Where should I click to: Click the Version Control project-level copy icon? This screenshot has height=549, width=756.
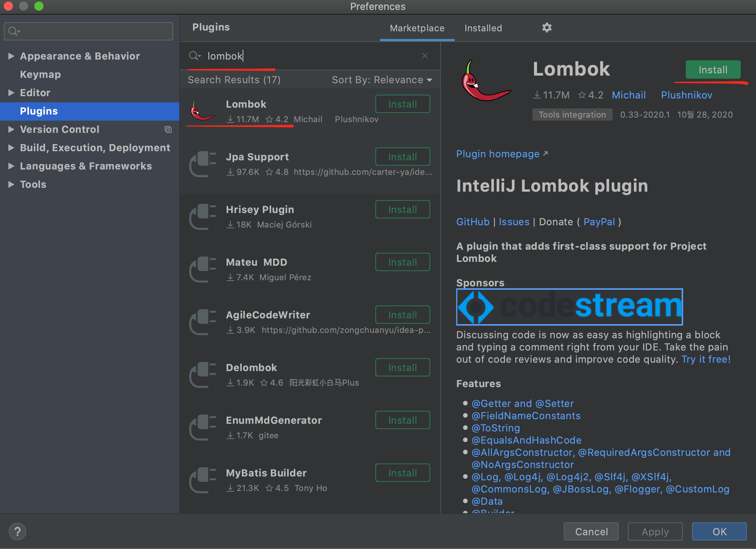(x=168, y=129)
